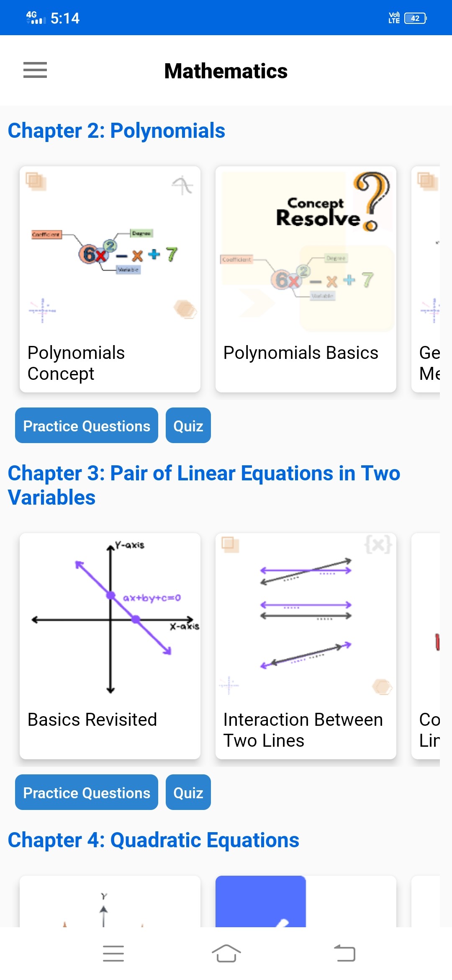Start Practice Questions for Polynomials chapter
Screen dimensions: 452x980
coord(87,426)
